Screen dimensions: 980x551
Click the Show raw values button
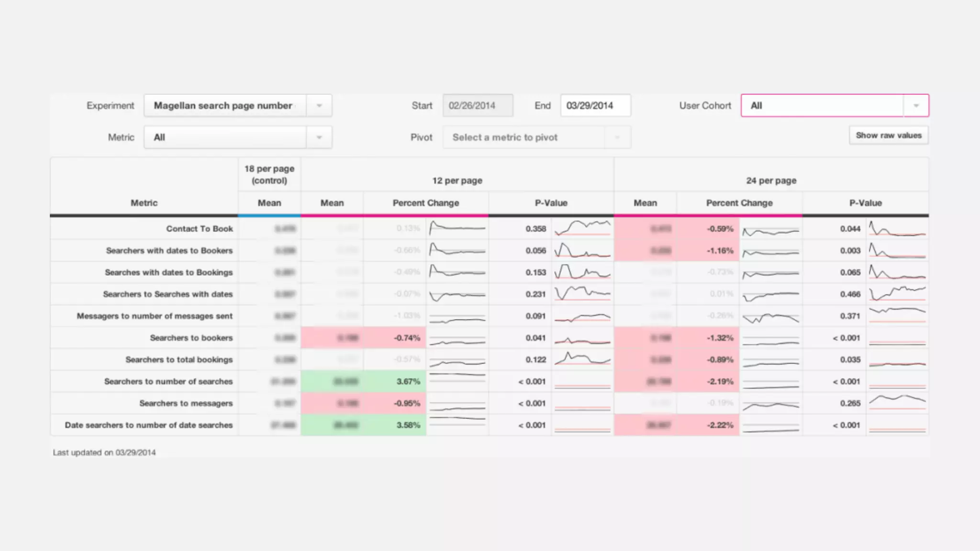pyautogui.click(x=889, y=135)
